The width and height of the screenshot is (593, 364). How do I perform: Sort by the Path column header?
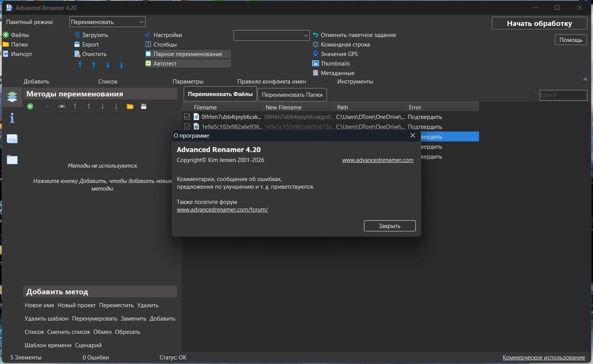tap(371, 107)
